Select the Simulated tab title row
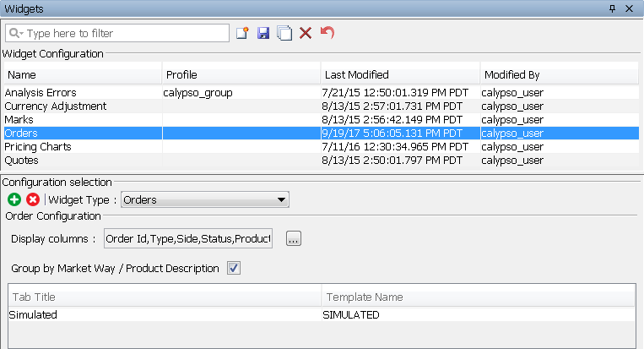Screen dimensions: 644x349 (x=322, y=315)
